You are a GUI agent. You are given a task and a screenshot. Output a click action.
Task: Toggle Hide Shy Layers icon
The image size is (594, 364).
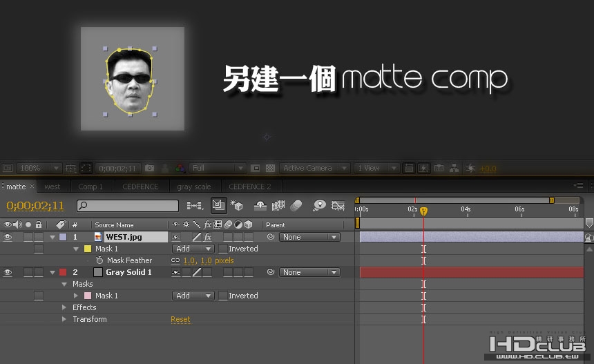[x=260, y=205]
